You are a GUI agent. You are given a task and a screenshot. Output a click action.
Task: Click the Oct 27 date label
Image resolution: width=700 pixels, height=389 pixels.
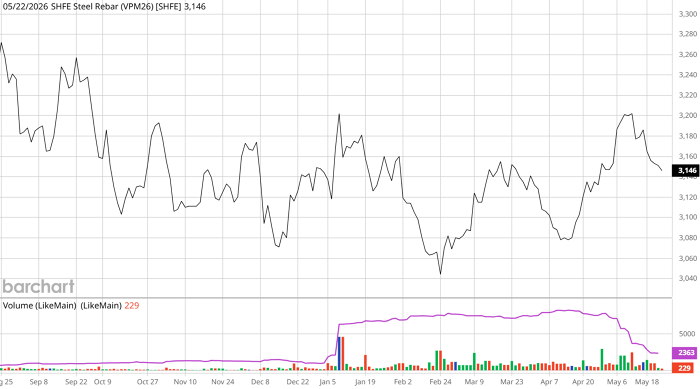(147, 382)
